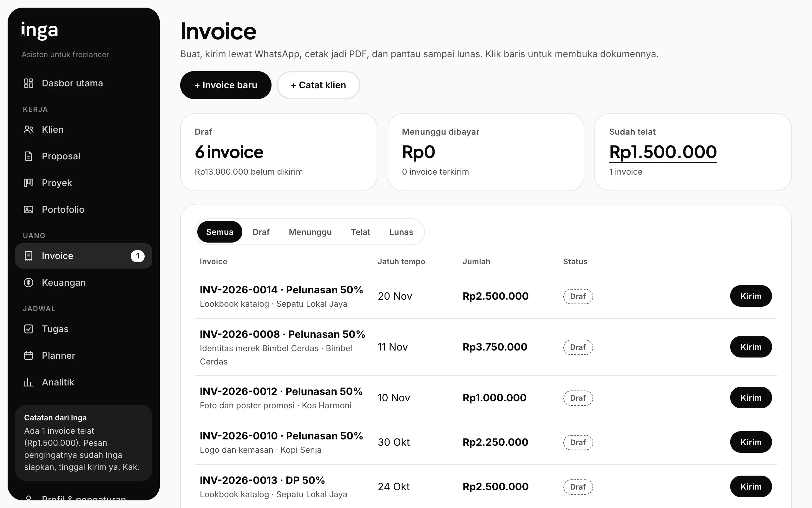Open the Rp1.500.000 overdue amount link

pyautogui.click(x=663, y=152)
